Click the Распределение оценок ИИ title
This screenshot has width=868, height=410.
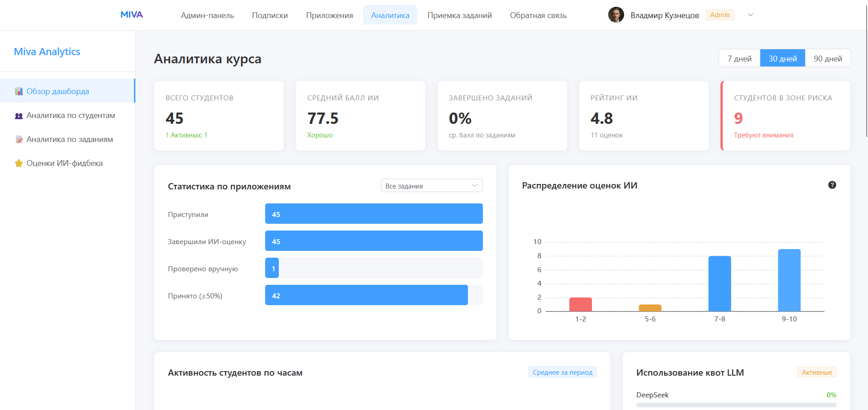(580, 186)
